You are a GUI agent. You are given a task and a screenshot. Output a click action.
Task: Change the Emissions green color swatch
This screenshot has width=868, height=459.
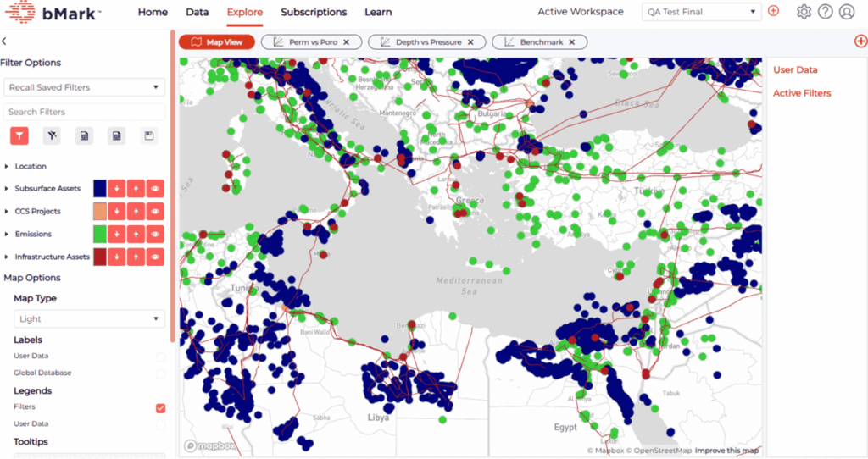coord(100,234)
